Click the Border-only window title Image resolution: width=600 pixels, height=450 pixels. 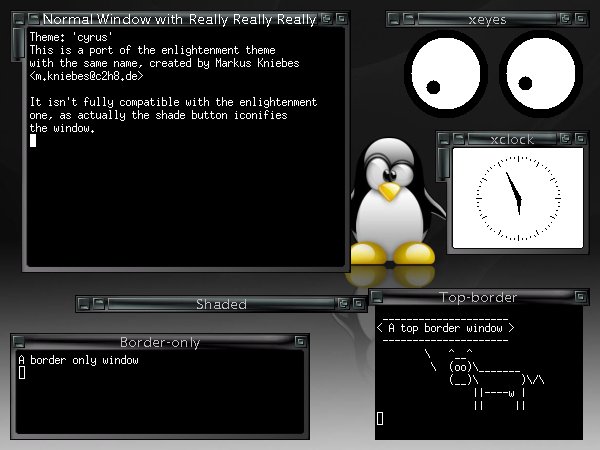(160, 342)
